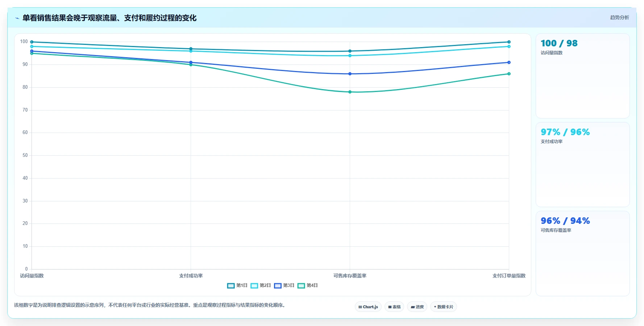Click the chart title heading text
The width and height of the screenshot is (644, 326).
coord(109,18)
